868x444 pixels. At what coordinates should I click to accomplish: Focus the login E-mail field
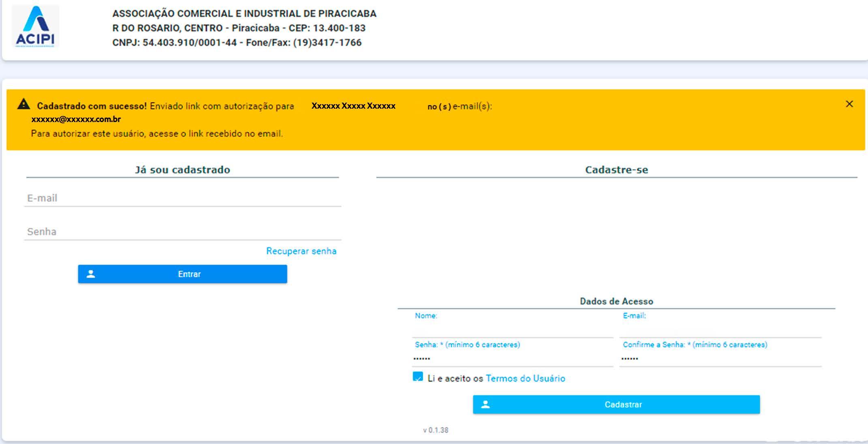pos(182,198)
